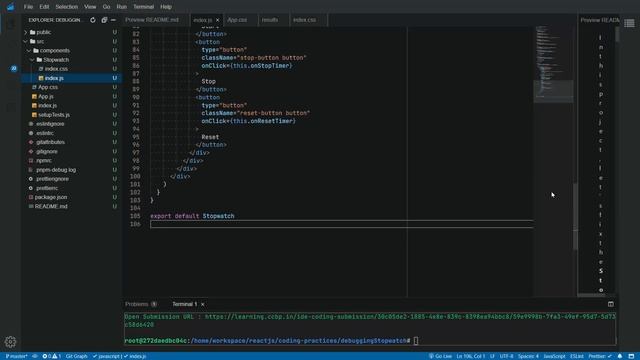This screenshot has width=640, height=360.
Task: Click the app logo in title bar
Action: pyautogui.click(x=11, y=7)
